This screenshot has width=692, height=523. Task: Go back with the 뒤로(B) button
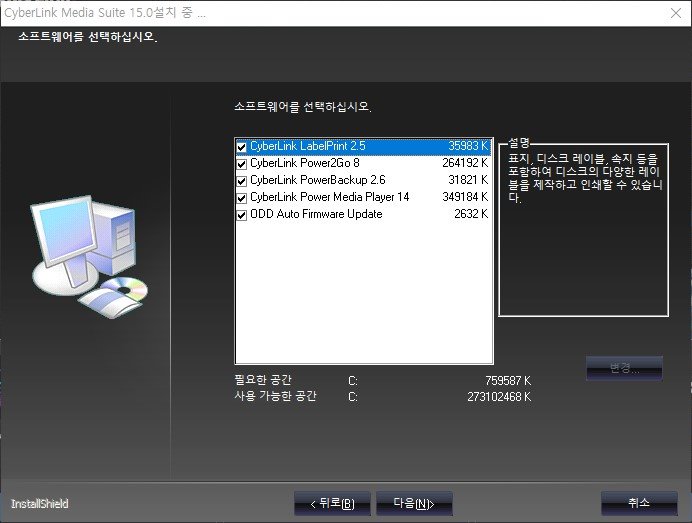pyautogui.click(x=332, y=503)
